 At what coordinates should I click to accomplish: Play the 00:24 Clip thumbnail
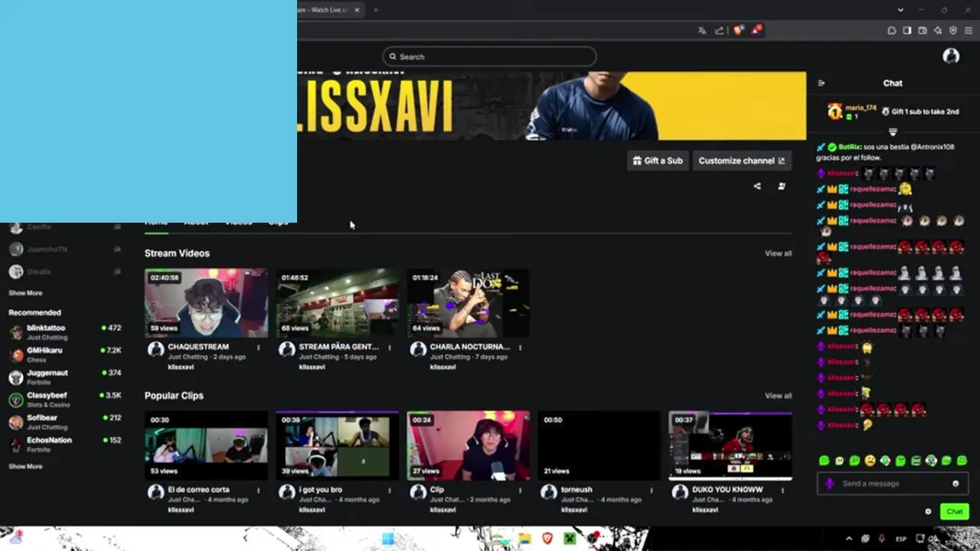468,445
